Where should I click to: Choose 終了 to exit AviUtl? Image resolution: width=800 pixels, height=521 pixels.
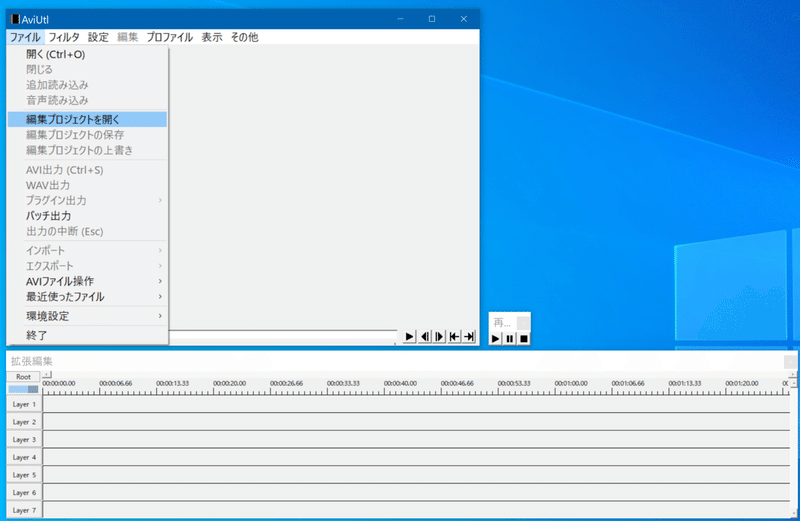[x=87, y=335]
